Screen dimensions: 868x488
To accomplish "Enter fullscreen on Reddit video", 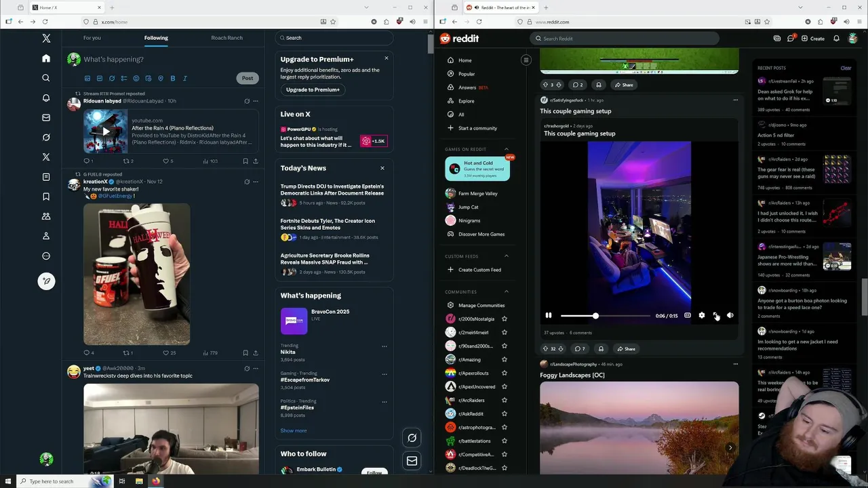I will pos(715,315).
